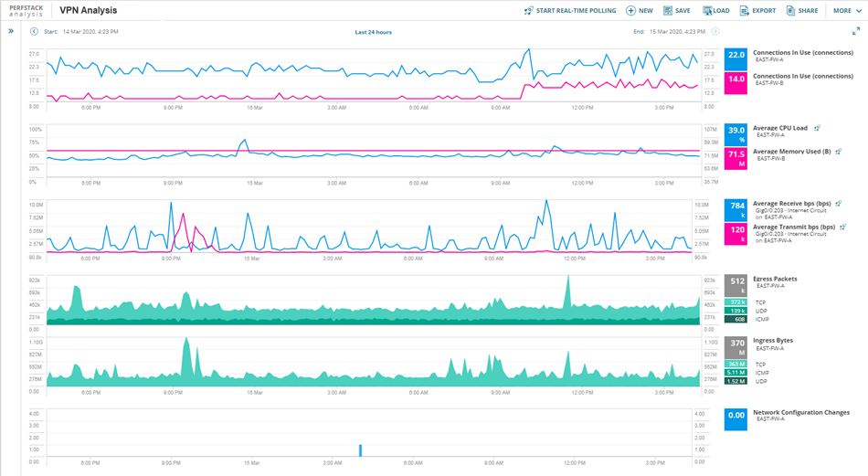Click the End date 15 Mar 2020 field
The width and height of the screenshot is (868, 476).
pyautogui.click(x=677, y=32)
